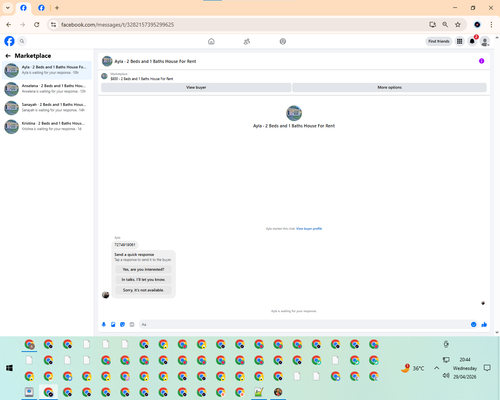Select the first Facebook browser tab
The height and width of the screenshot is (400, 500).
[x=23, y=8]
